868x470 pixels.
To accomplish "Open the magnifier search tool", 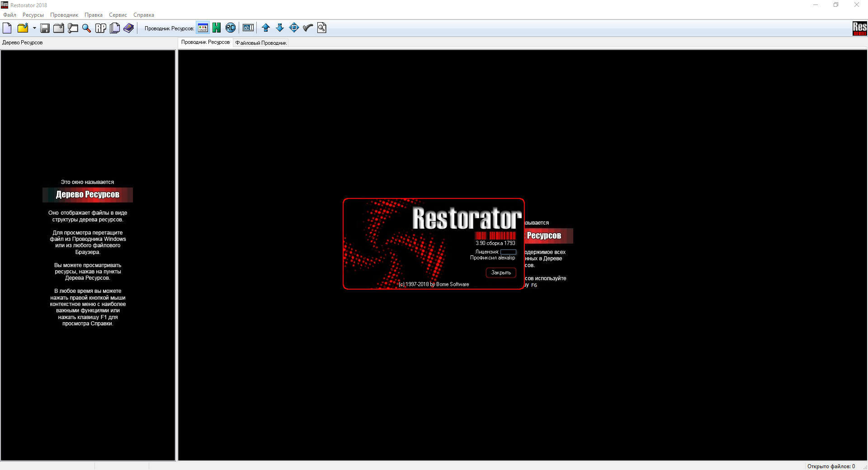I will (86, 28).
